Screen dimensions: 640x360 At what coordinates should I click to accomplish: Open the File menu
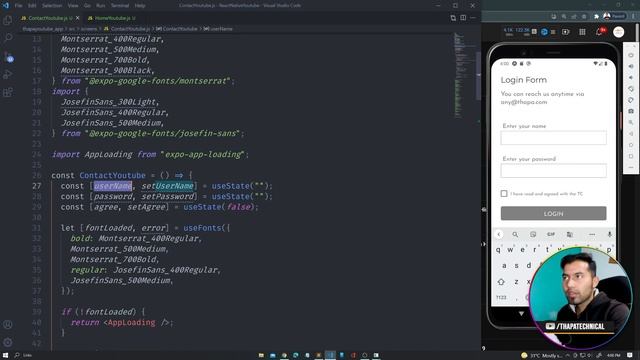(x=18, y=6)
